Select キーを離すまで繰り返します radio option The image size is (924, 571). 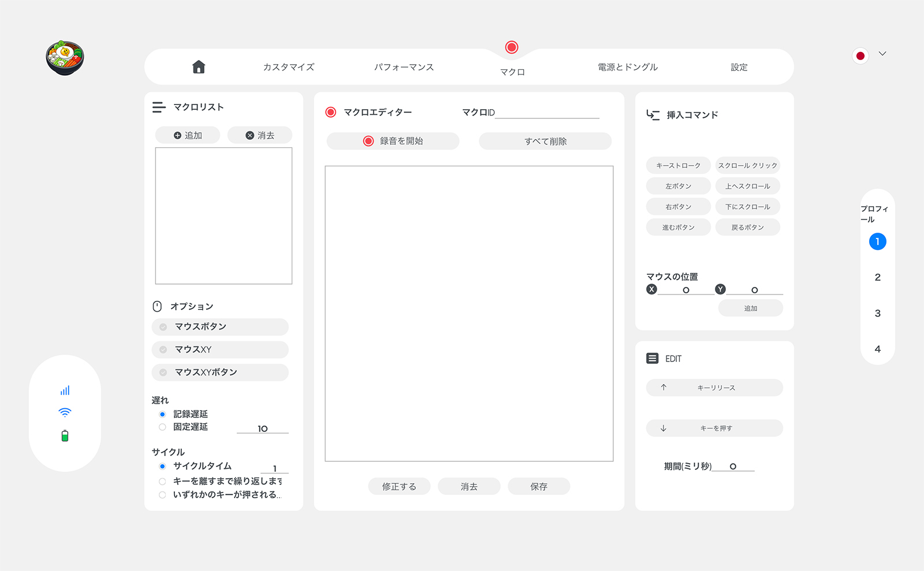coord(162,481)
